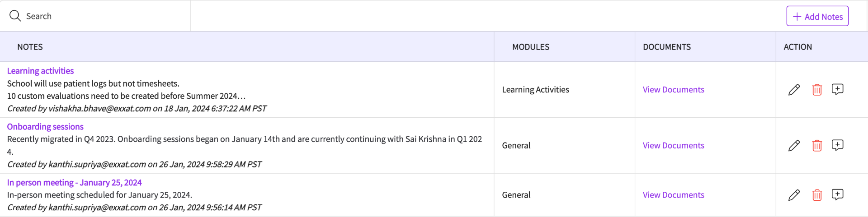View Documents for Onboarding sessions note
Screen dimensions: 868x217
[x=673, y=146]
